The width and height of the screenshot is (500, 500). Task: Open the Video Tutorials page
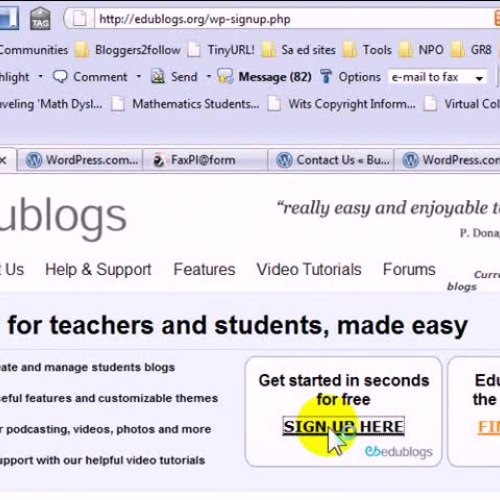click(x=309, y=269)
